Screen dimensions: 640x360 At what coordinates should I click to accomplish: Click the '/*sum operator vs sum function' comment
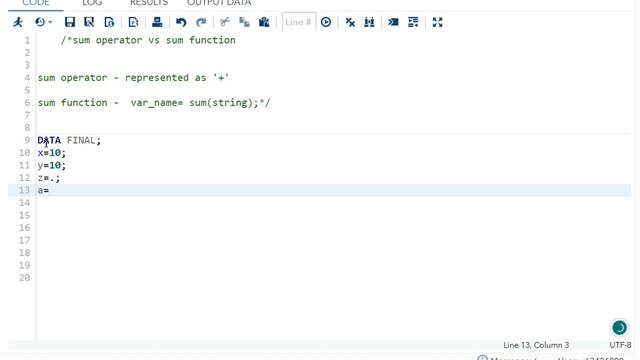148,40
